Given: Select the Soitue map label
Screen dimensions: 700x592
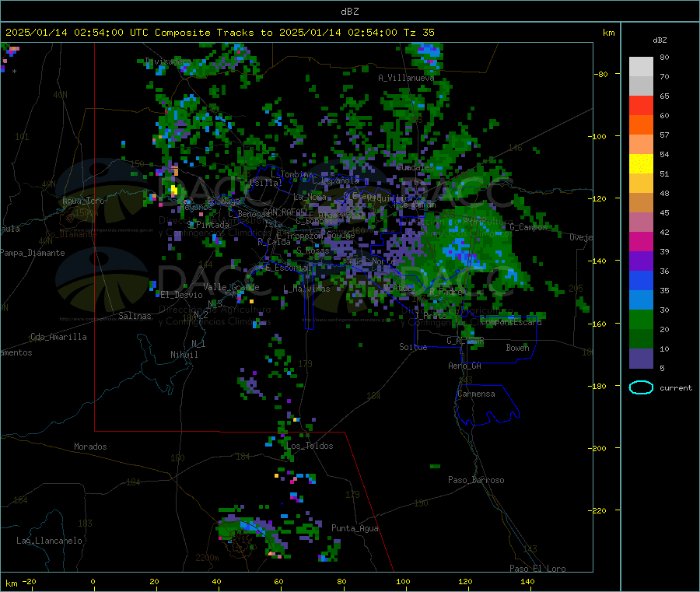Looking at the screenshot, I should [413, 347].
